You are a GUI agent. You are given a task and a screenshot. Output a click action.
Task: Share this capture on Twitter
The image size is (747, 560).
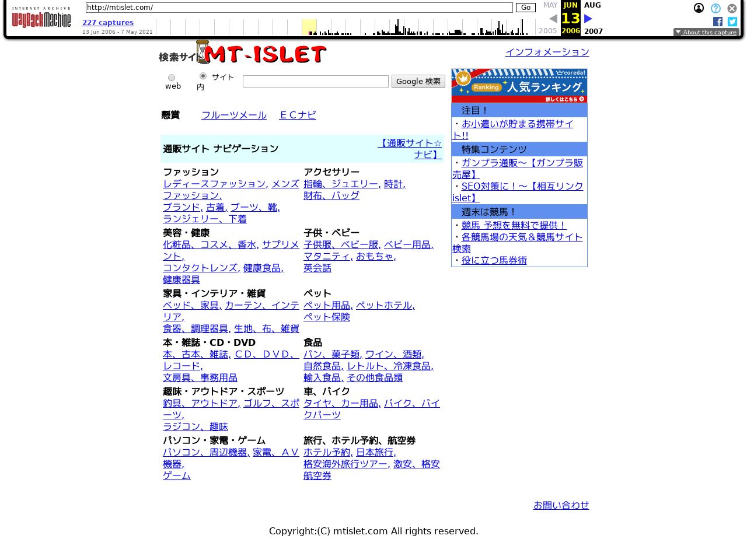click(732, 22)
